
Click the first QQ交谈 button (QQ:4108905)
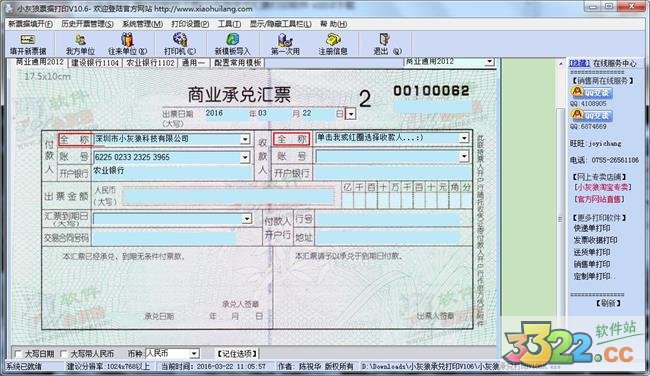(x=592, y=92)
